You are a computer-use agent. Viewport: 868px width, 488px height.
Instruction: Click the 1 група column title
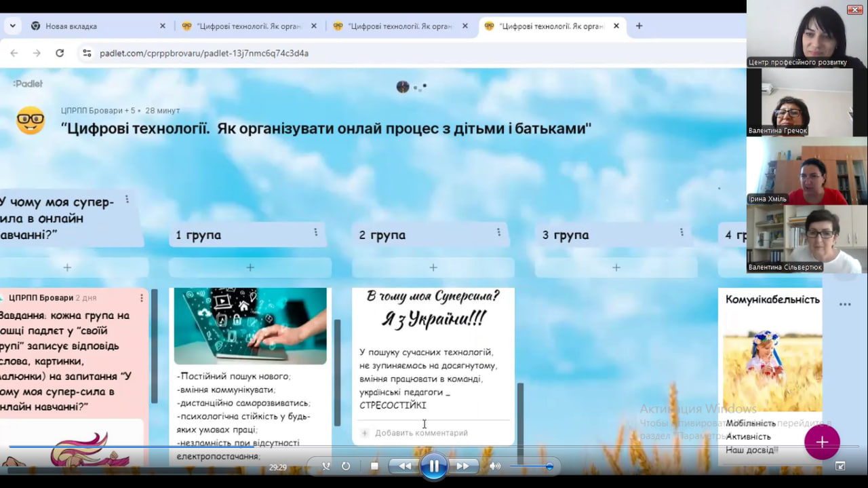198,236
